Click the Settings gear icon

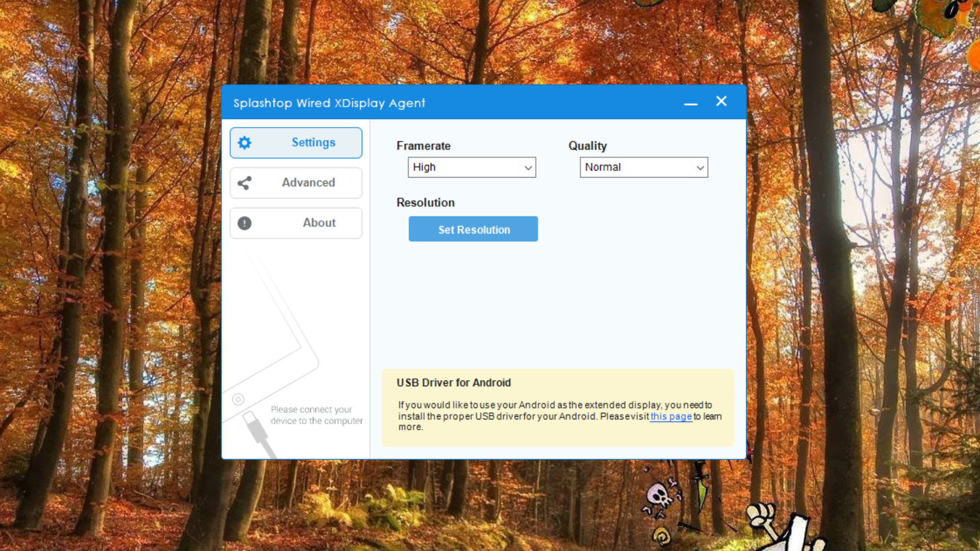(x=244, y=143)
